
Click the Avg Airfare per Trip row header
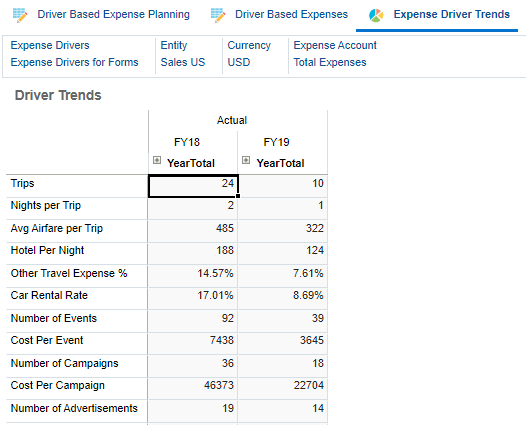click(77, 231)
